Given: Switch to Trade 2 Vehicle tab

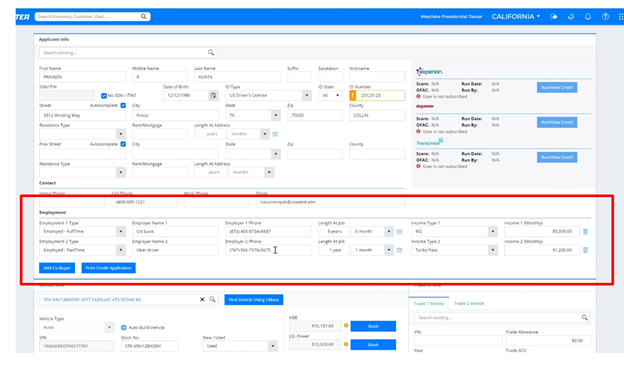Looking at the screenshot, I should tap(469, 304).
